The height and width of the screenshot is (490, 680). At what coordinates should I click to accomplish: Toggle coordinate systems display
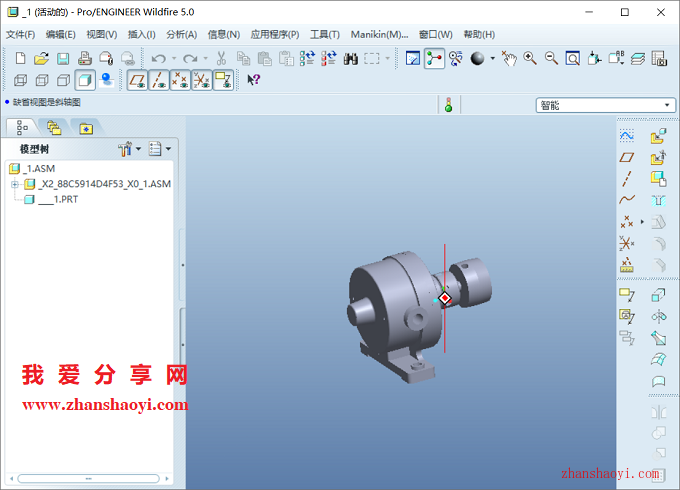202,80
